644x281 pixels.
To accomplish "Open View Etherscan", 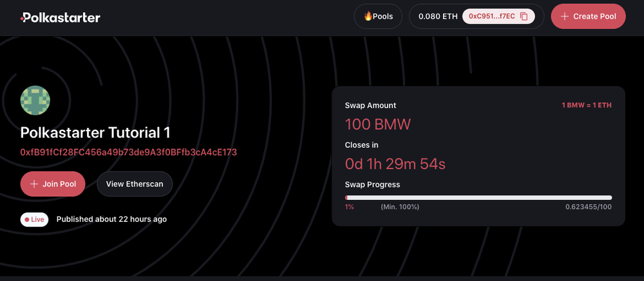I will [135, 184].
